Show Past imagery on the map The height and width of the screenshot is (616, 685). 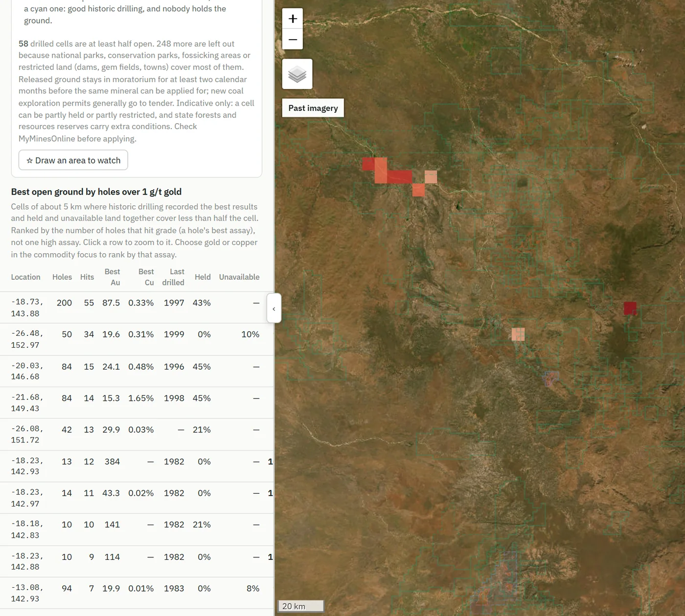click(x=313, y=108)
